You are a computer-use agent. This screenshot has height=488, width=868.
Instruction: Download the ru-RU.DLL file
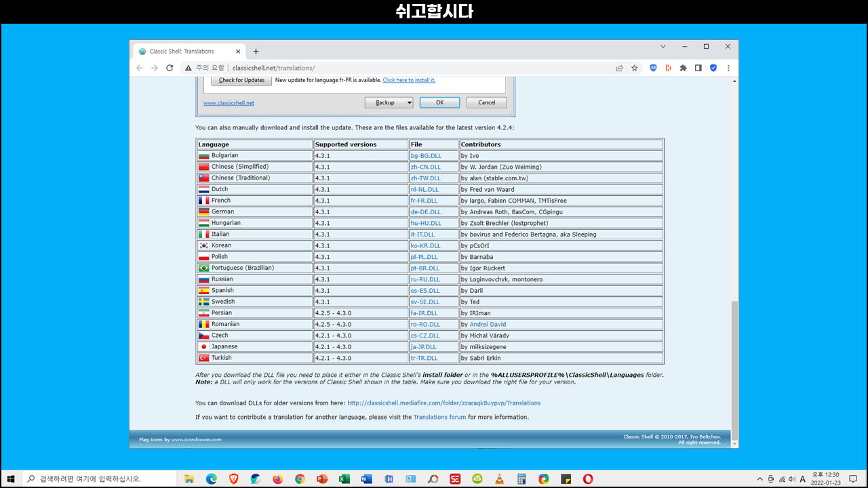point(425,279)
